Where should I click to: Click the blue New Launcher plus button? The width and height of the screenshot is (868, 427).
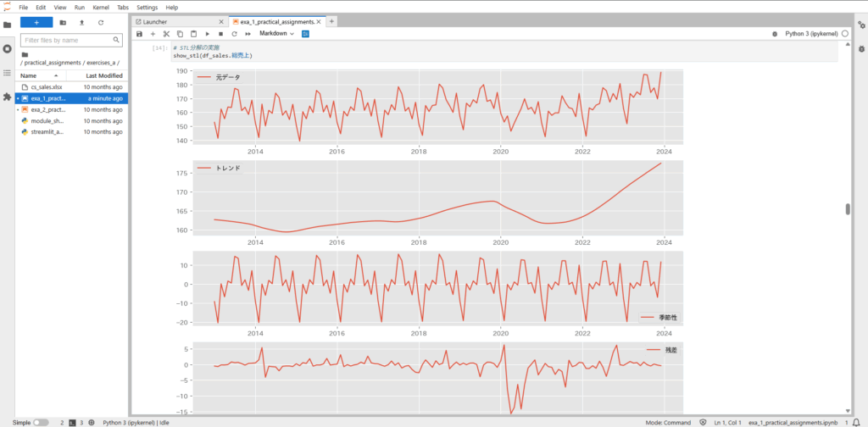point(36,22)
